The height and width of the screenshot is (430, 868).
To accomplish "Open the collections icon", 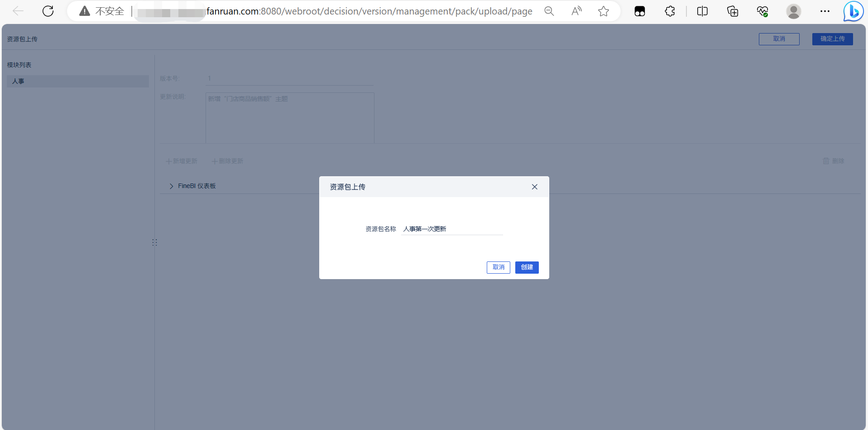I will point(733,11).
